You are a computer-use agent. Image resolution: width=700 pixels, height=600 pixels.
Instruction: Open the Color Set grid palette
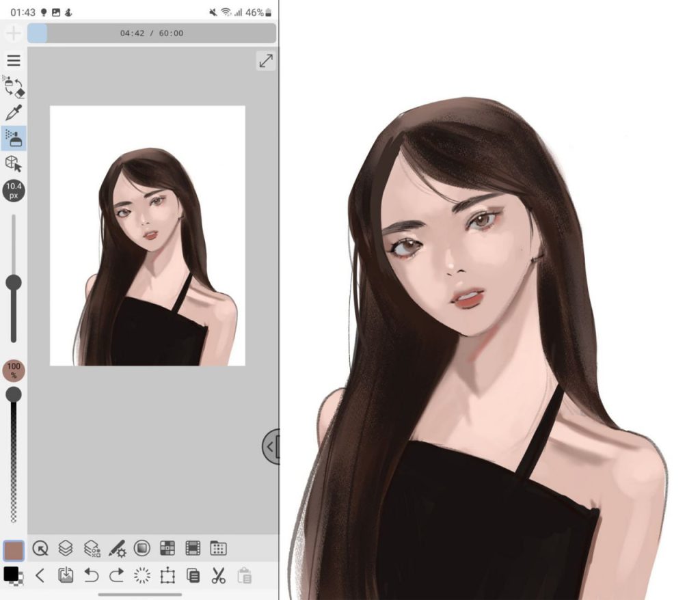[x=167, y=548]
